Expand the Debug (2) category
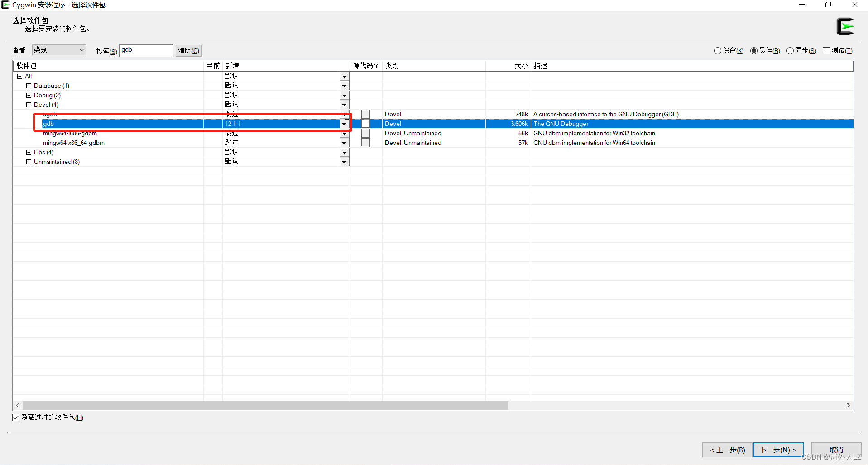This screenshot has width=868, height=465. (29, 95)
